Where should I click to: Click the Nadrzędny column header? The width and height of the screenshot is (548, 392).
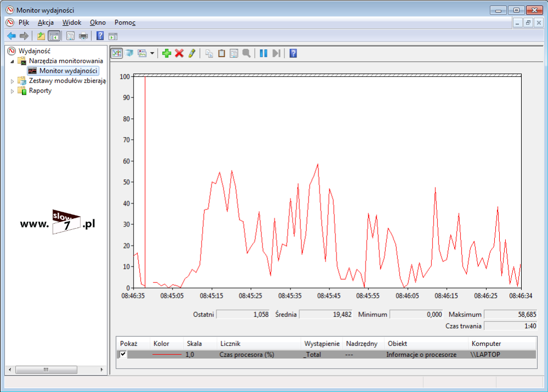coord(363,343)
